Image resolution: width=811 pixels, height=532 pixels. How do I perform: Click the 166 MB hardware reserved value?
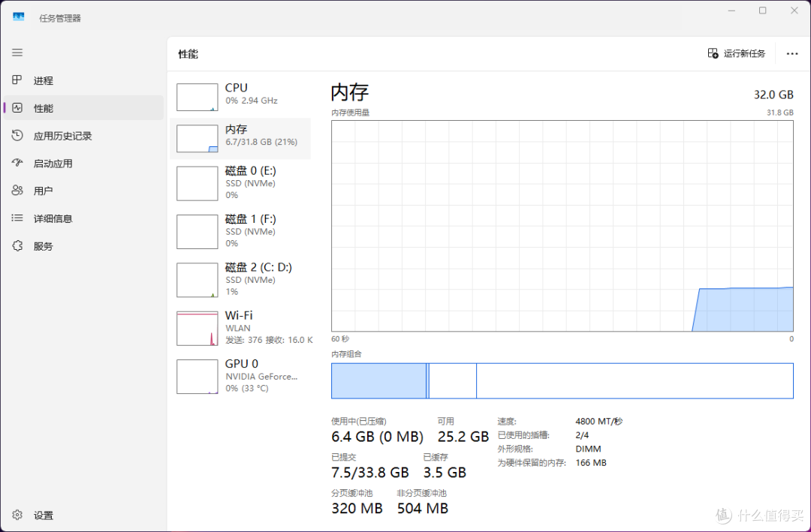pos(591,463)
